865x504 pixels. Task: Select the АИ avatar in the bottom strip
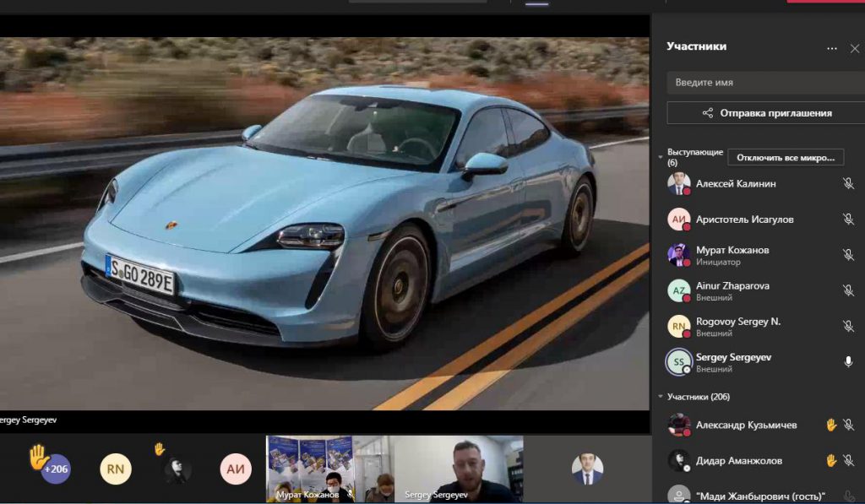tap(236, 469)
